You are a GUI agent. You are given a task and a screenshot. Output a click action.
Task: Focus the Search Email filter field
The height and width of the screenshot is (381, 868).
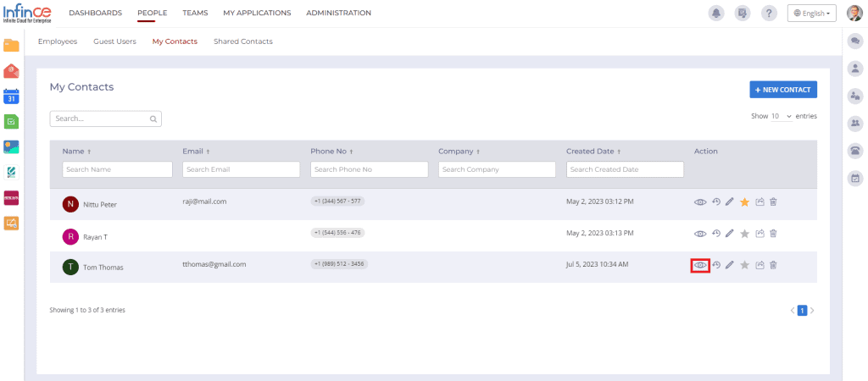pyautogui.click(x=242, y=169)
